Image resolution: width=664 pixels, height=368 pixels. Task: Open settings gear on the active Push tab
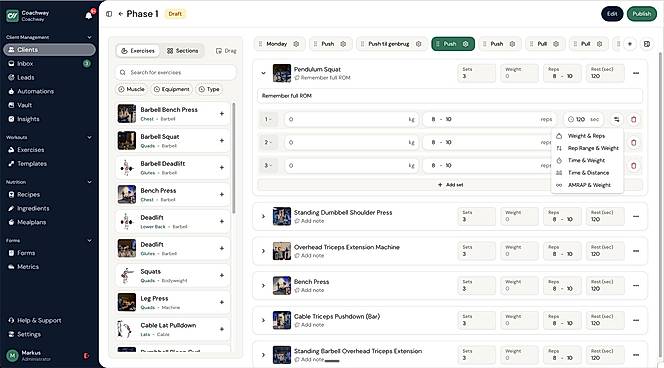(x=465, y=44)
